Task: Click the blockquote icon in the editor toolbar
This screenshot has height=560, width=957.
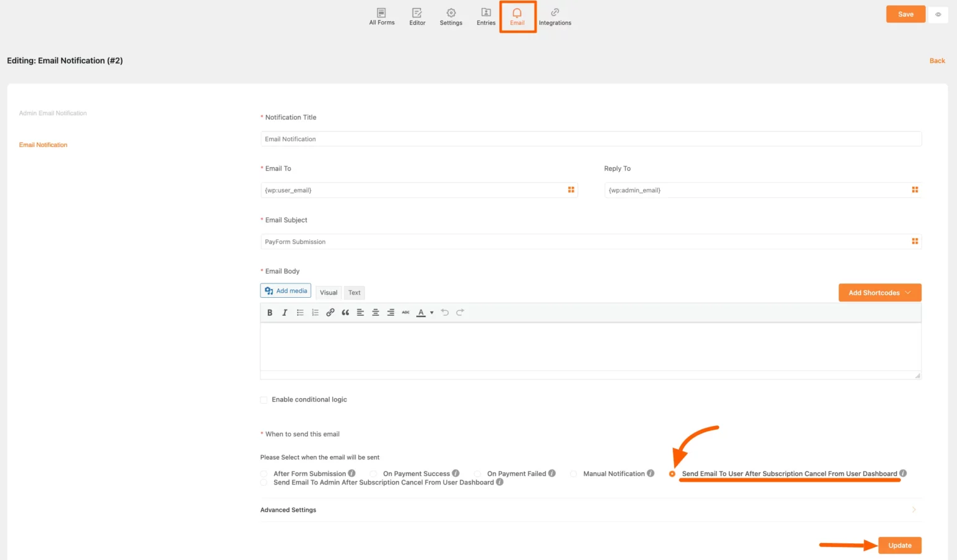Action: (x=345, y=312)
